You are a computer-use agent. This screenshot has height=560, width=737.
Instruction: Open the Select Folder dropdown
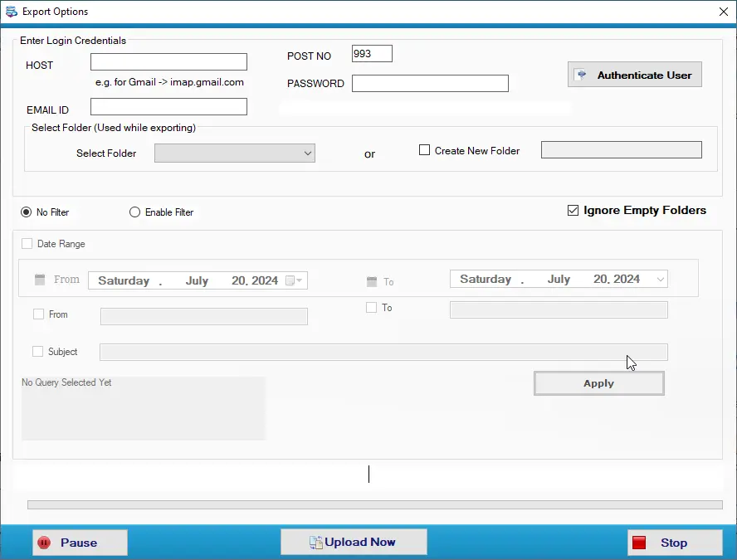(307, 153)
